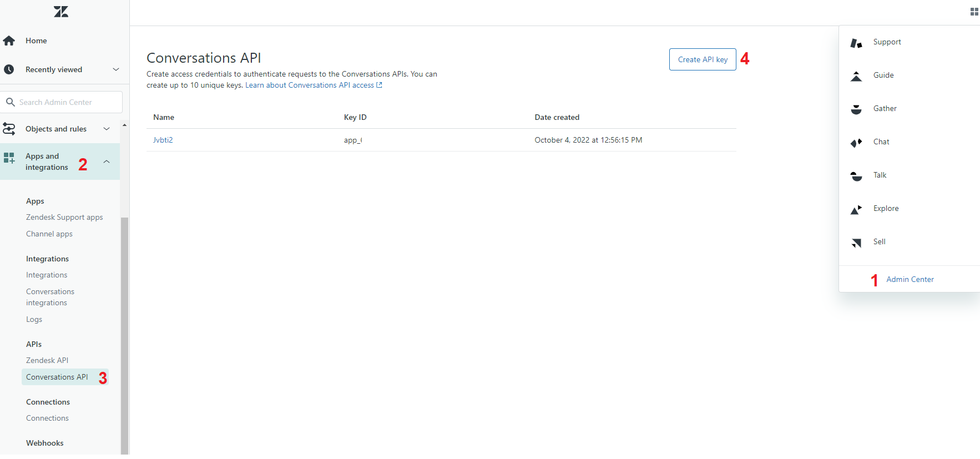
Task: Click the app_ key ID cell
Action: click(x=353, y=140)
